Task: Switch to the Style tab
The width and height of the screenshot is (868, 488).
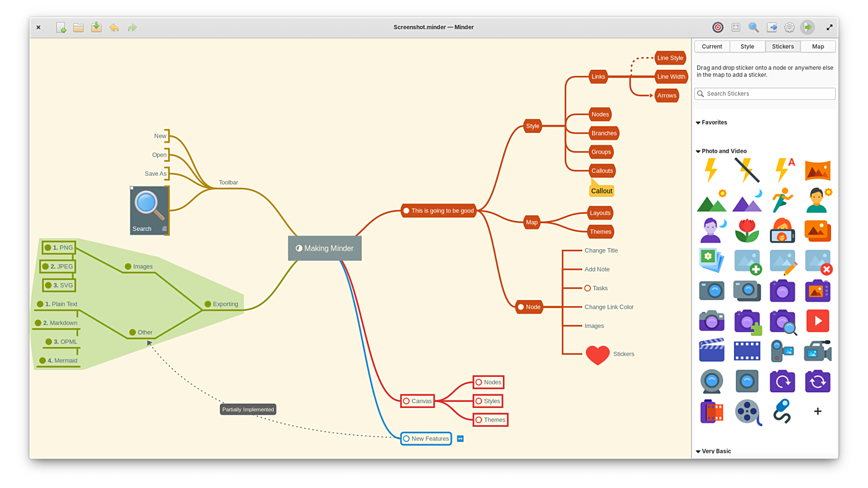Action: click(747, 47)
